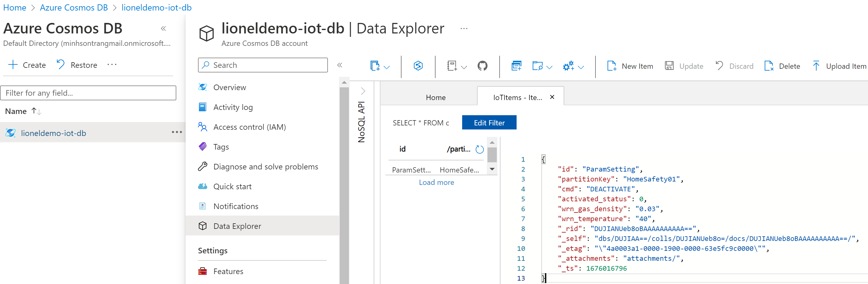Click the settings gears icon in toolbar
This screenshot has height=284, width=868.
[x=569, y=66]
